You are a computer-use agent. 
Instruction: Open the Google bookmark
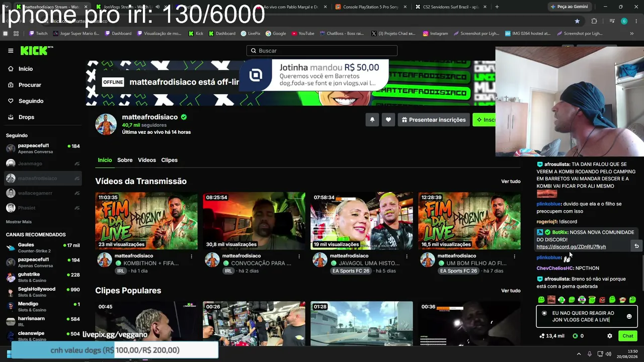point(276,34)
